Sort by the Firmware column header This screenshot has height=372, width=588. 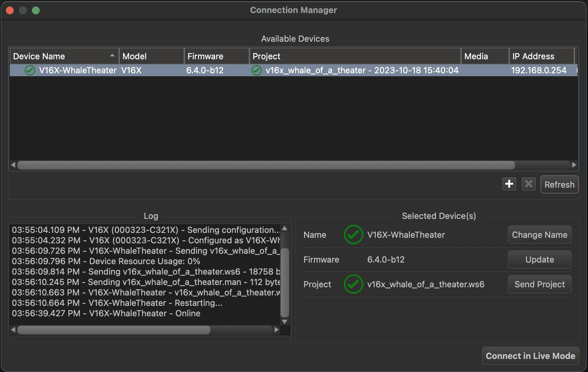[x=217, y=56]
